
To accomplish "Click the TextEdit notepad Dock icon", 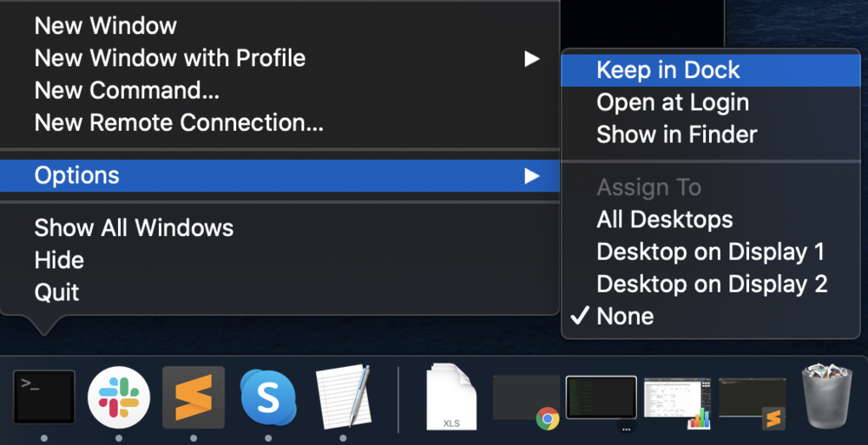I will 343,397.
